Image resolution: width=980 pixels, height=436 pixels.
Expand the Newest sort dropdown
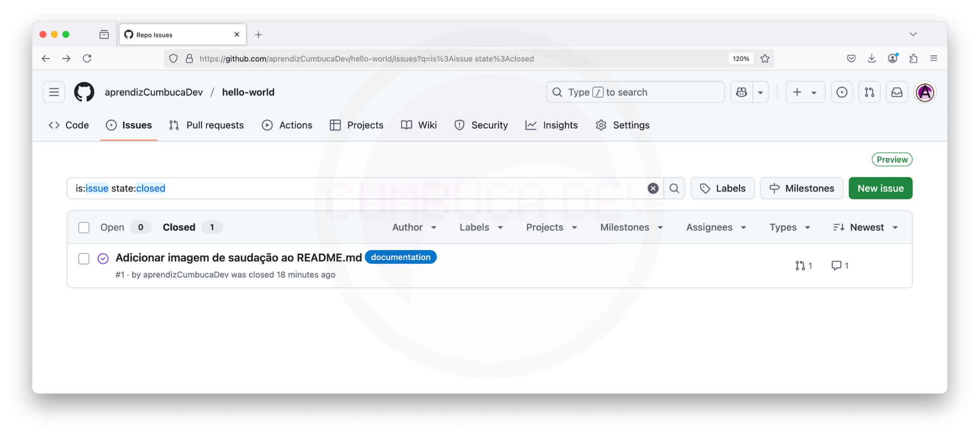pos(866,227)
